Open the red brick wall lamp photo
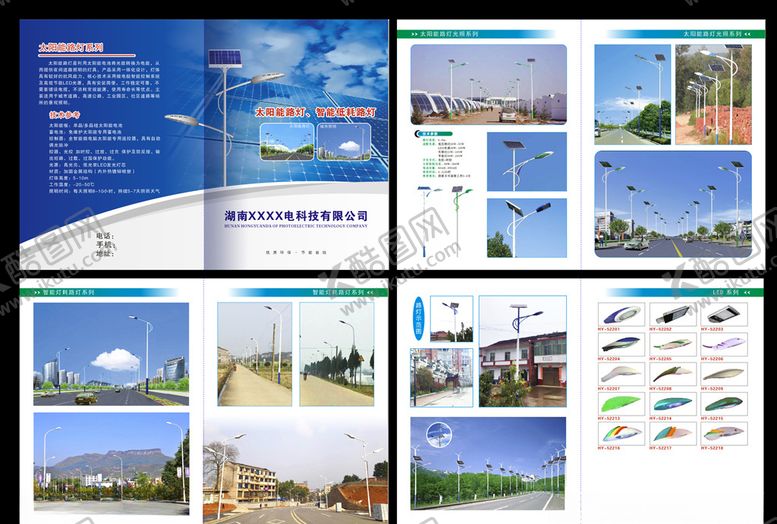 pyautogui.click(x=713, y=93)
